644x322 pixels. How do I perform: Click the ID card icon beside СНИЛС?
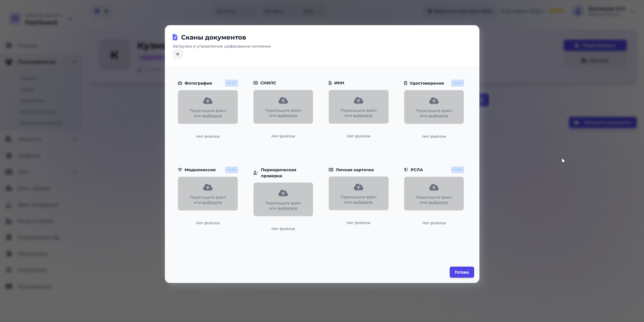pos(255,83)
